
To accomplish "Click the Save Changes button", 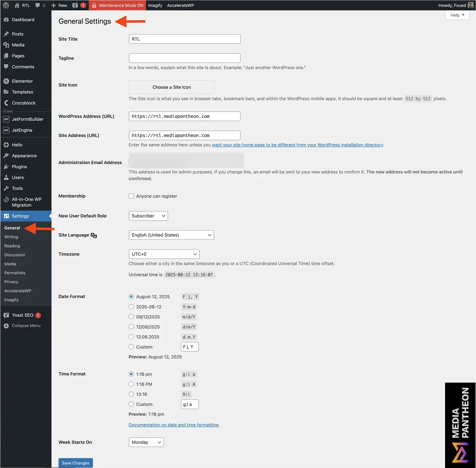I will click(76, 463).
